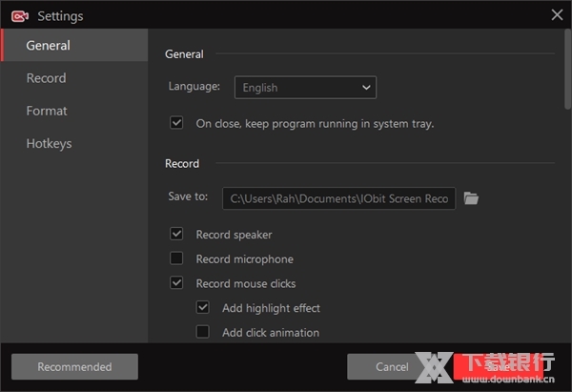Enable the Record microphone checkbox
This screenshot has height=392, width=572.
click(x=176, y=258)
